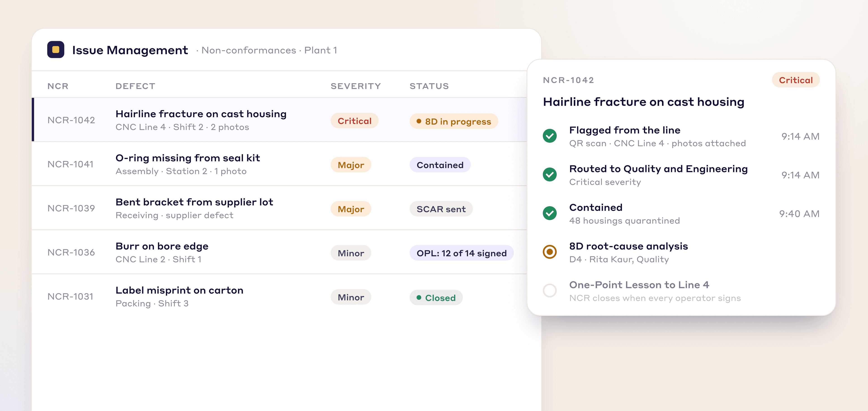
Task: Click the SCAR sent status pill
Action: [441, 209]
